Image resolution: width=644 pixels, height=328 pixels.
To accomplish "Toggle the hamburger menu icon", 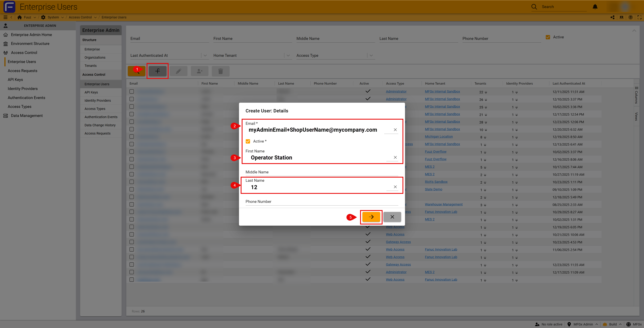I will pos(5,17).
